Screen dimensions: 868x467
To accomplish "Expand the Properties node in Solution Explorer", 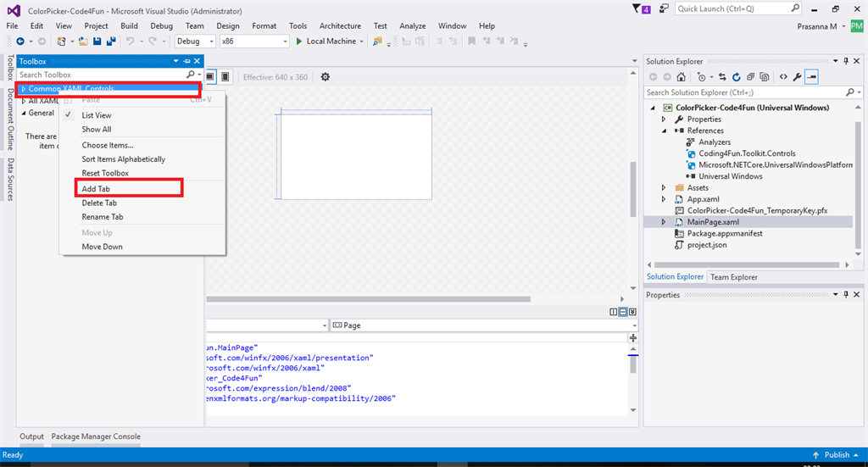I will [664, 119].
